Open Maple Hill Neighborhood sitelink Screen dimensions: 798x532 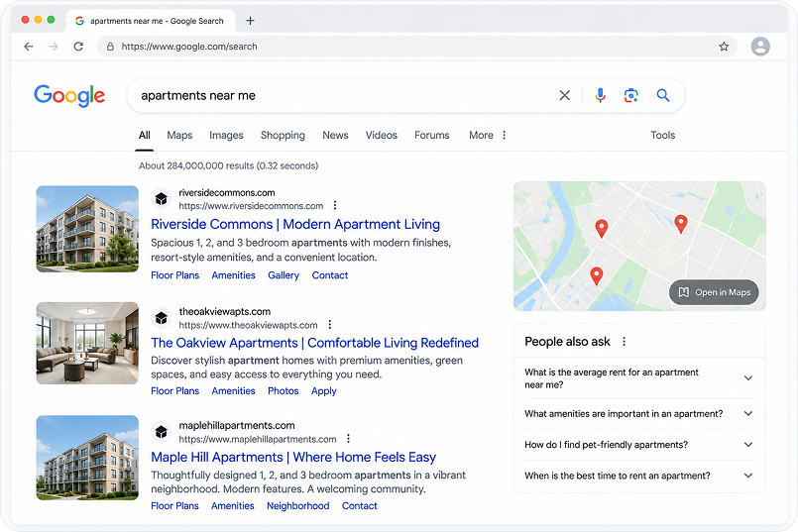pos(297,506)
